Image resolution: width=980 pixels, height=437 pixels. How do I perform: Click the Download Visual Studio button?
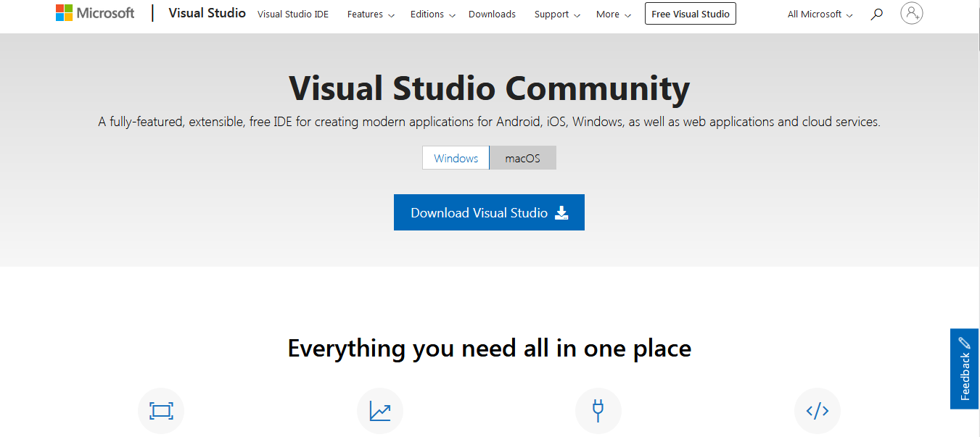pyautogui.click(x=489, y=212)
